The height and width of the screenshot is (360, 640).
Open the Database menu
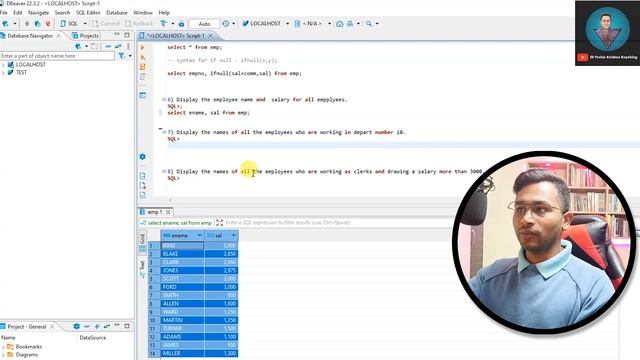click(117, 13)
